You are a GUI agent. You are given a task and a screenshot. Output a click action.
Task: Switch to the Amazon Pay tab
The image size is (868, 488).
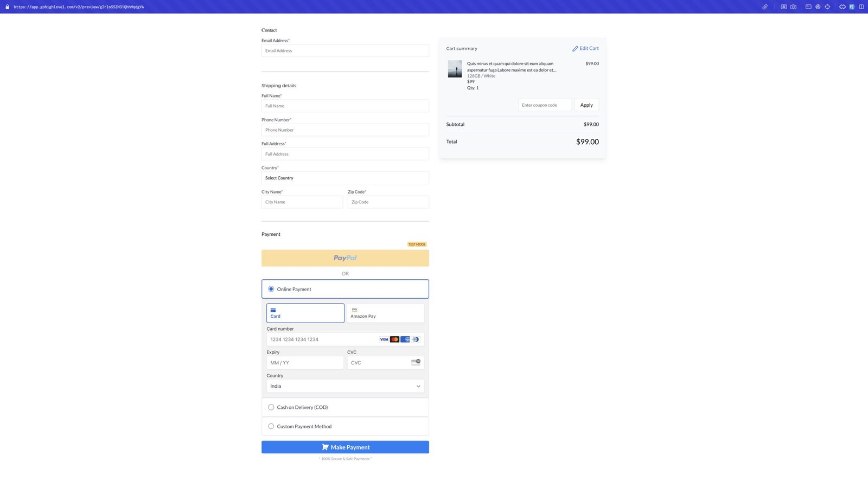[385, 313]
